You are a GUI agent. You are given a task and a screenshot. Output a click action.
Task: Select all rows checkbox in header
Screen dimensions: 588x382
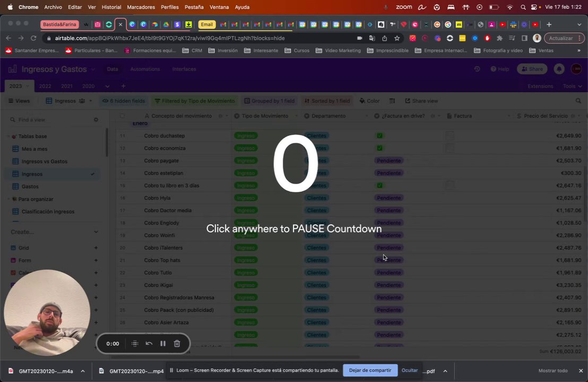pyautogui.click(x=122, y=116)
